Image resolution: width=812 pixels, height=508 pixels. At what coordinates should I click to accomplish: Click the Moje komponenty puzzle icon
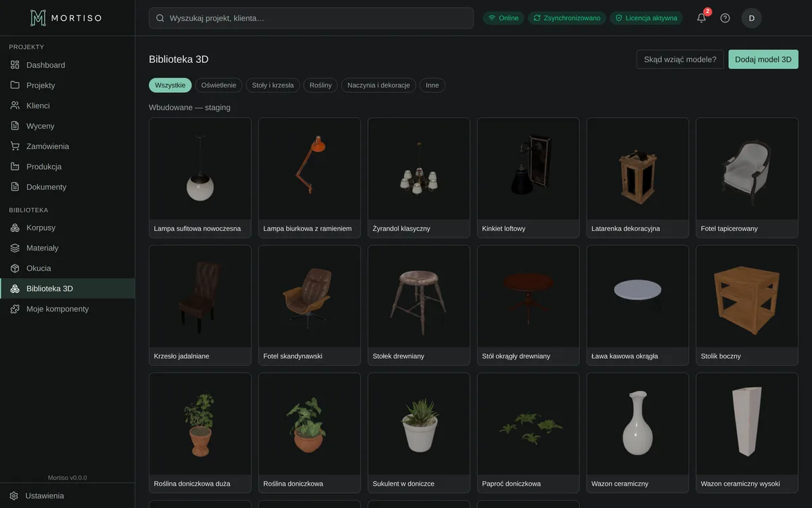[15, 309]
